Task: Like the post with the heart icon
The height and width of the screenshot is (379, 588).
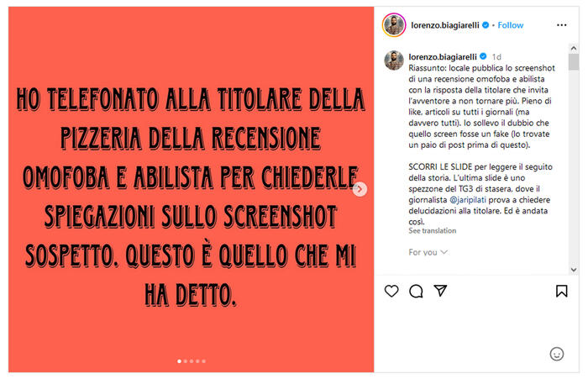Action: click(391, 291)
